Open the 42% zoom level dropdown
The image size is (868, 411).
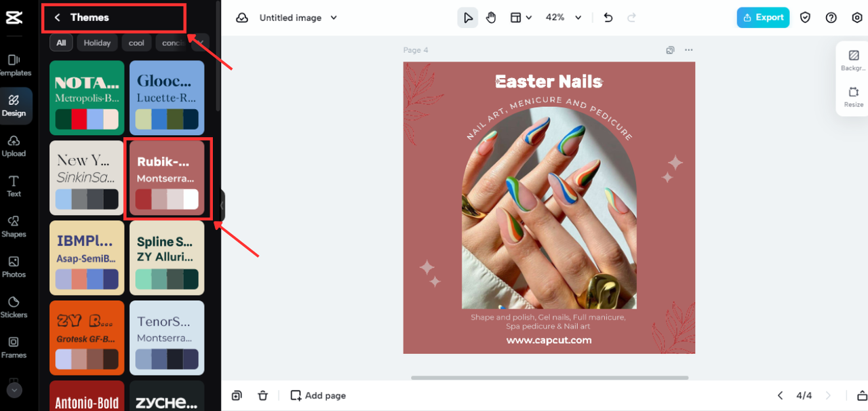(x=564, y=18)
